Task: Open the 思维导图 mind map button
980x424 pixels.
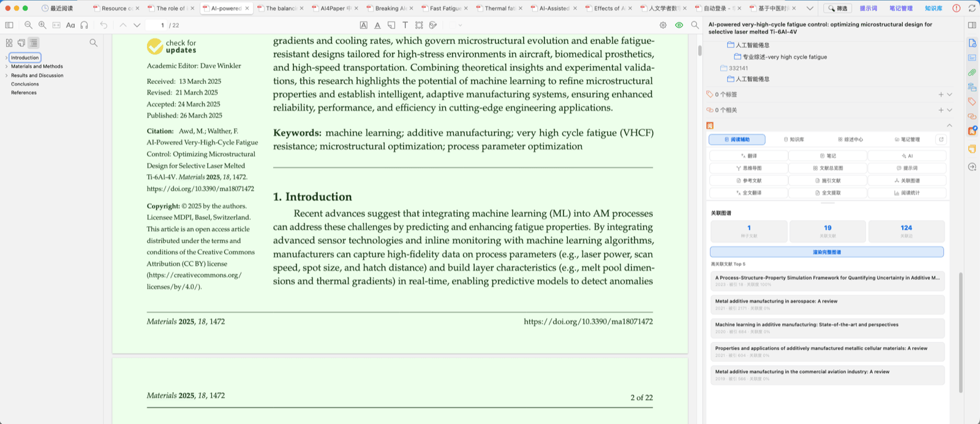Action: 748,168
